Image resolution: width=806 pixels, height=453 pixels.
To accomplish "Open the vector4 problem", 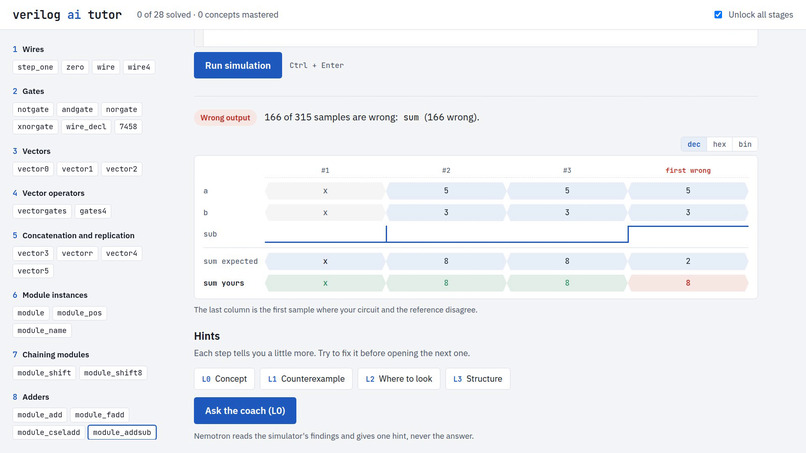I will 121,253.
